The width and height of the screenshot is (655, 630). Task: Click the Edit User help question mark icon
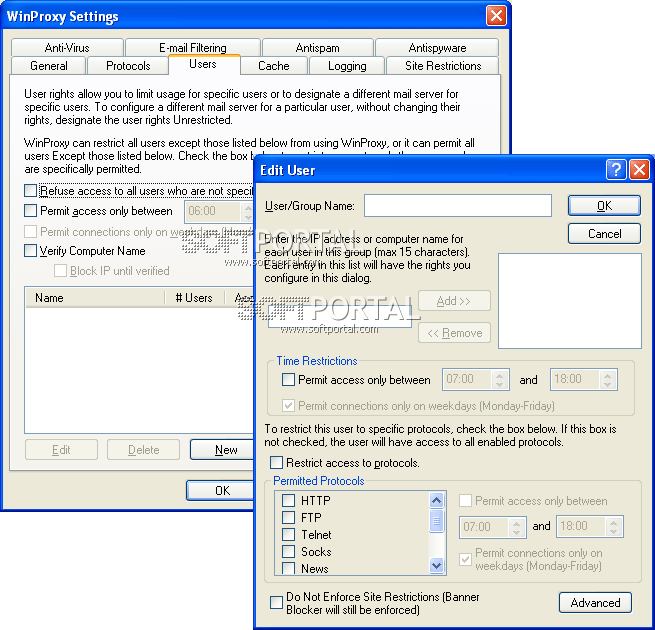616,170
